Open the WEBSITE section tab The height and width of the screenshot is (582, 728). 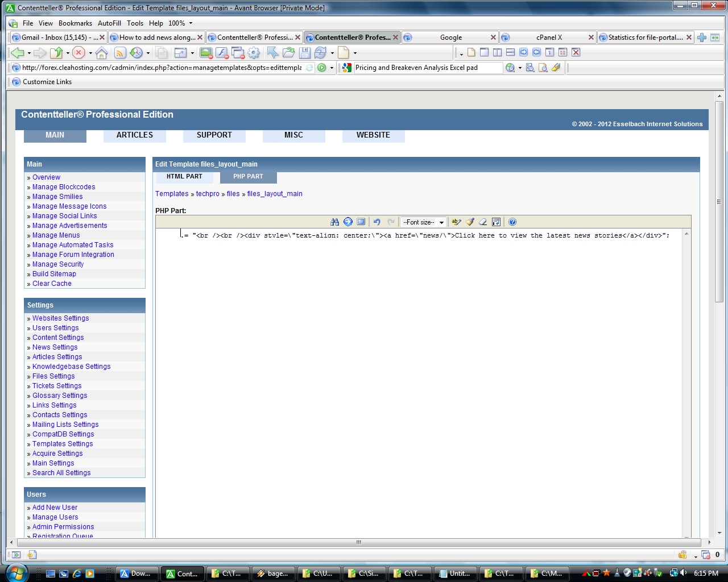pos(373,135)
